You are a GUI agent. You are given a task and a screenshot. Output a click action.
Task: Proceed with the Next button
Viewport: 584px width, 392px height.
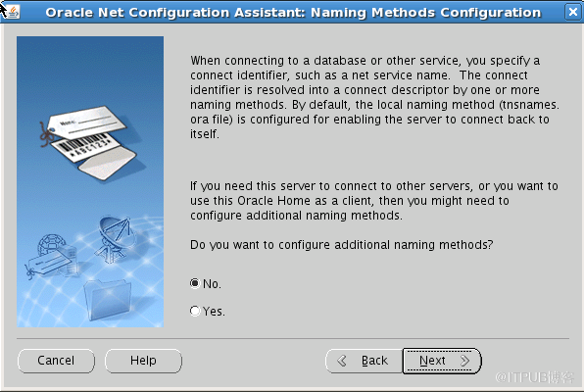click(442, 361)
